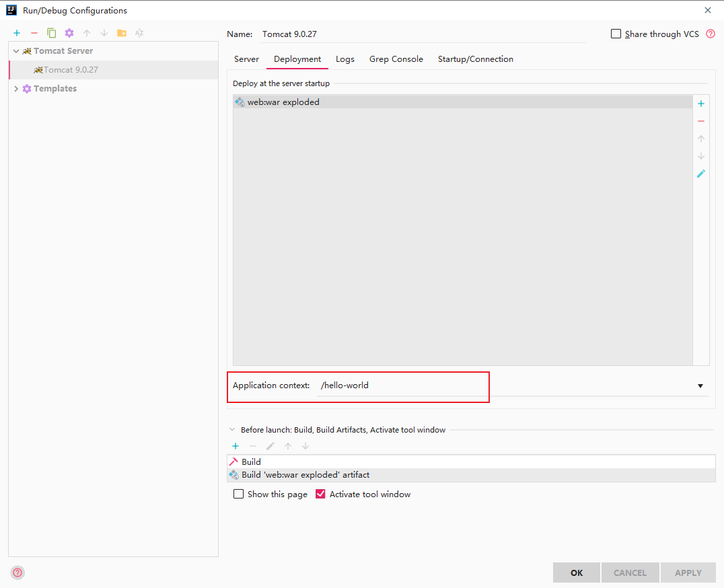The width and height of the screenshot is (724, 588).
Task: Move deployment artifact down
Action: point(701,157)
